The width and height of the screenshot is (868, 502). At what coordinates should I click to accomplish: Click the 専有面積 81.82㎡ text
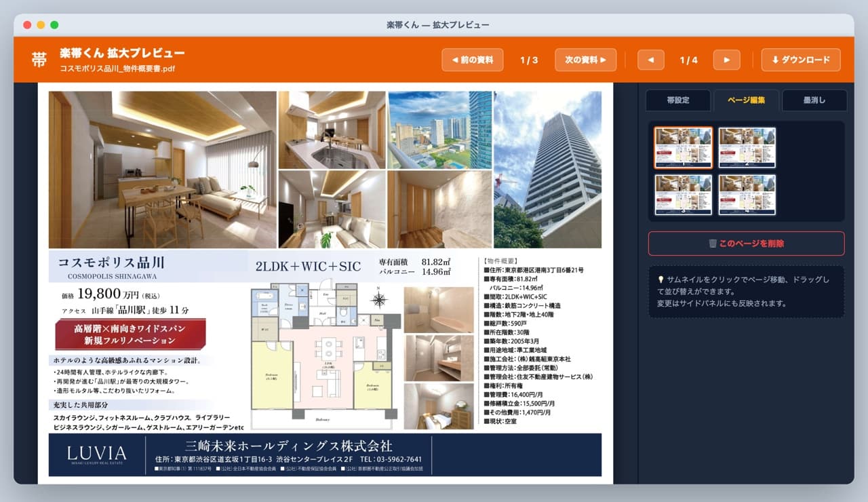[x=415, y=262]
